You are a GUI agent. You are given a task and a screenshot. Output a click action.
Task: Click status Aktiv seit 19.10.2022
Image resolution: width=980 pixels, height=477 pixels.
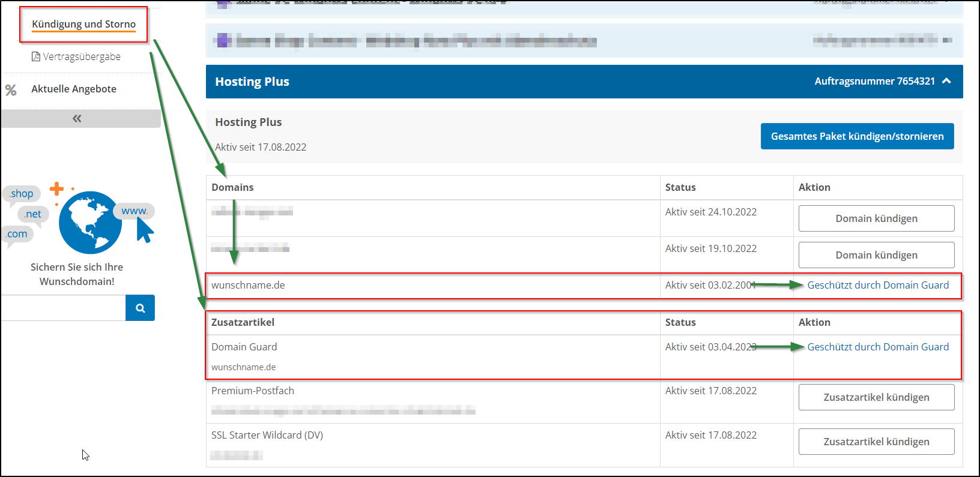[711, 248]
